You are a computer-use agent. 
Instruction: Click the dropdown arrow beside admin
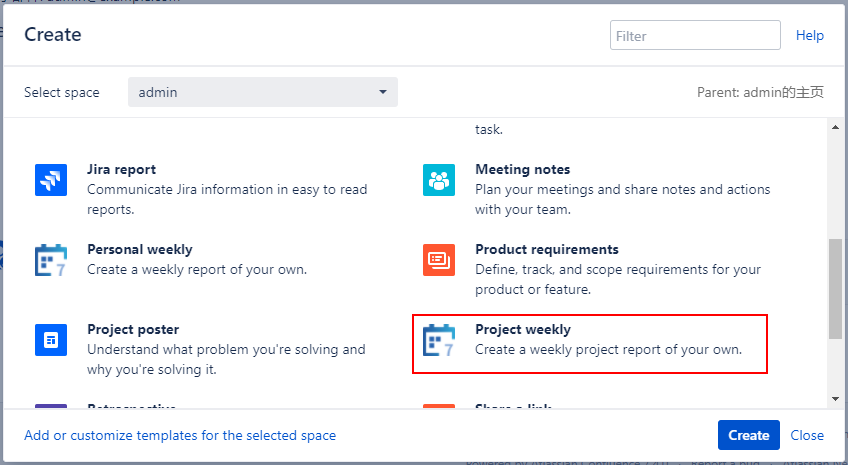pos(382,93)
